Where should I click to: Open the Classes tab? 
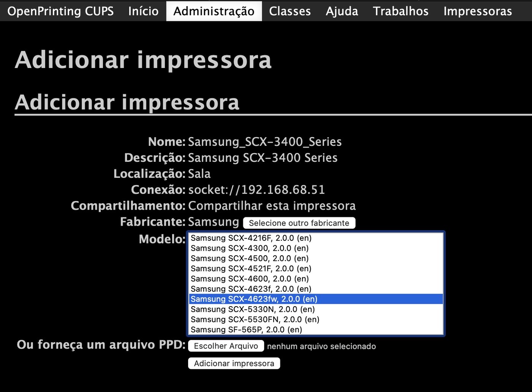click(x=290, y=11)
